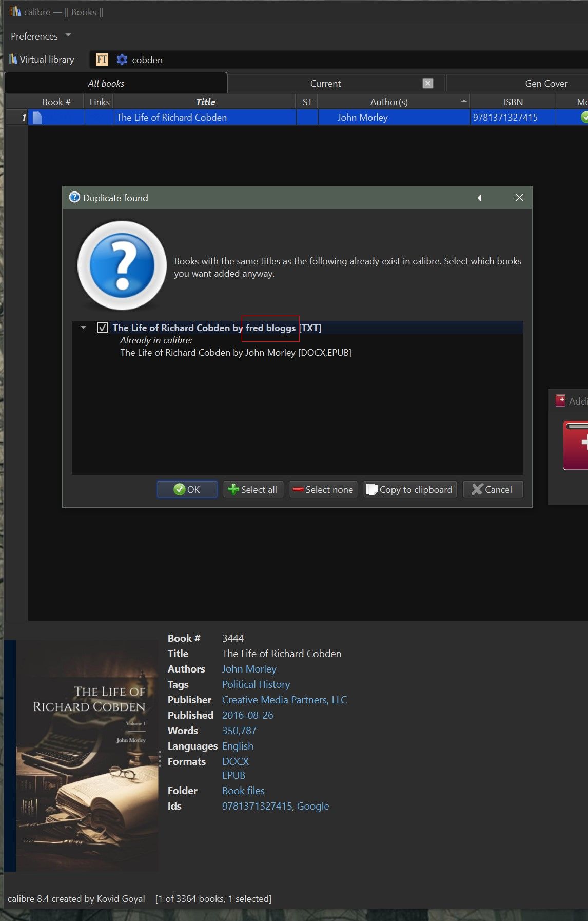The image size is (588, 921).
Task: Select The Life of Richard Cobden table row title
Action: click(171, 118)
